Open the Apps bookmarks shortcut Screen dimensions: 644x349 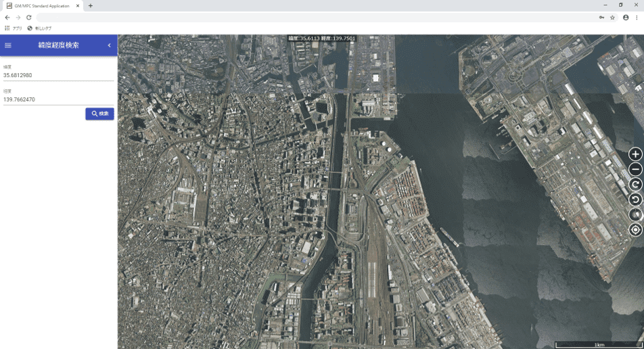pos(14,28)
